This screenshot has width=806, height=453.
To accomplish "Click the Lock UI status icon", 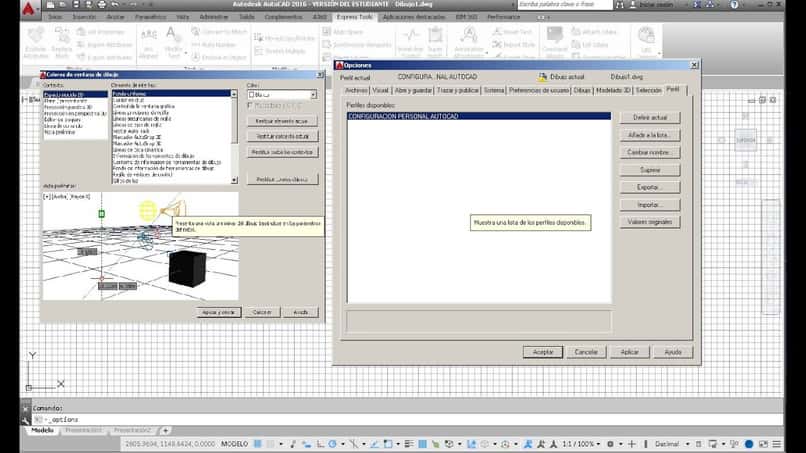I will click(x=712, y=444).
